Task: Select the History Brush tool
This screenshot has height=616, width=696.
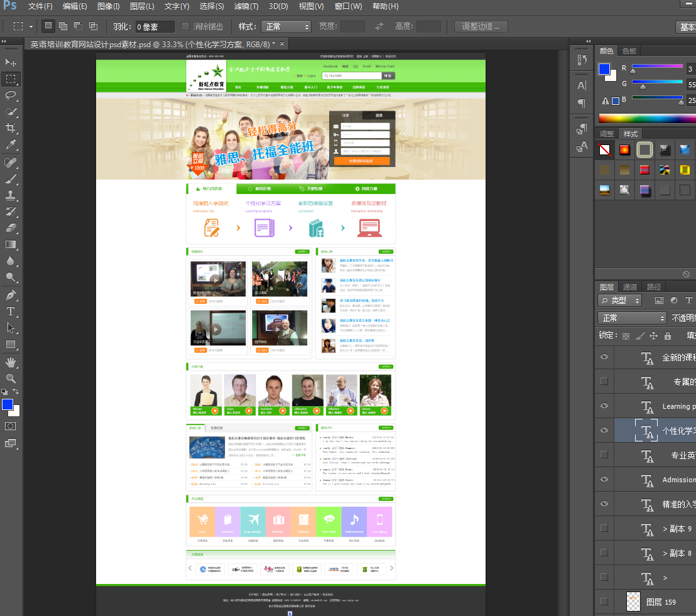Action: 11,211
